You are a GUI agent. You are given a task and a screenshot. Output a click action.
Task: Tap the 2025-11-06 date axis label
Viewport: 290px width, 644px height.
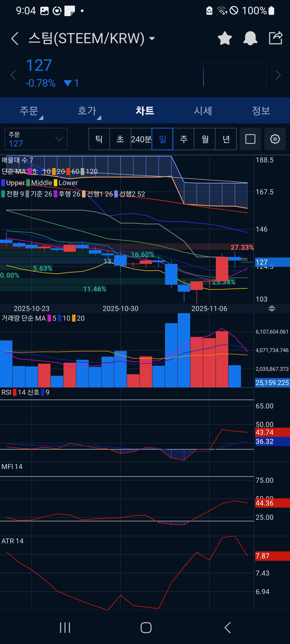[209, 309]
